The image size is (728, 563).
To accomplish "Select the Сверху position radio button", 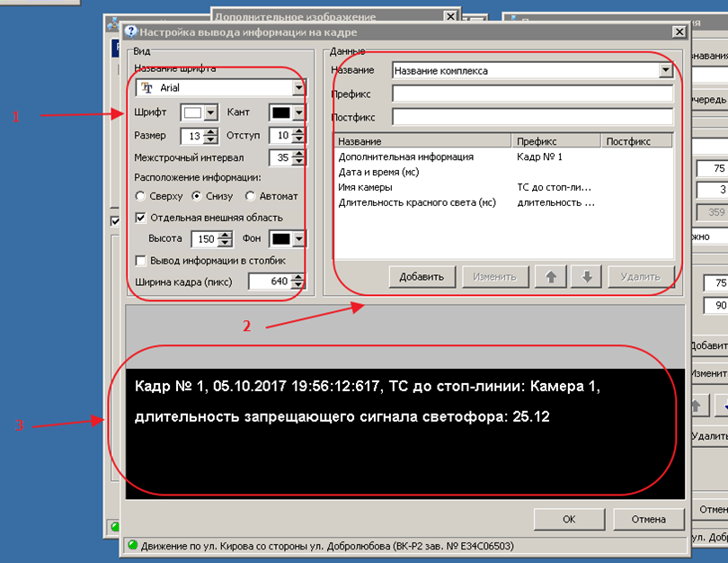I will (140, 196).
